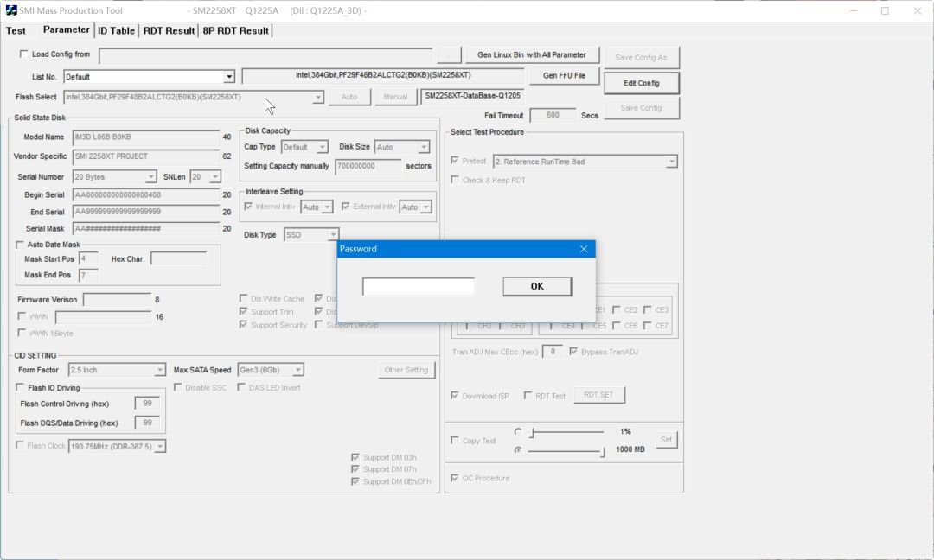Open the Parameter tab
This screenshot has width=934, height=560.
[66, 29]
